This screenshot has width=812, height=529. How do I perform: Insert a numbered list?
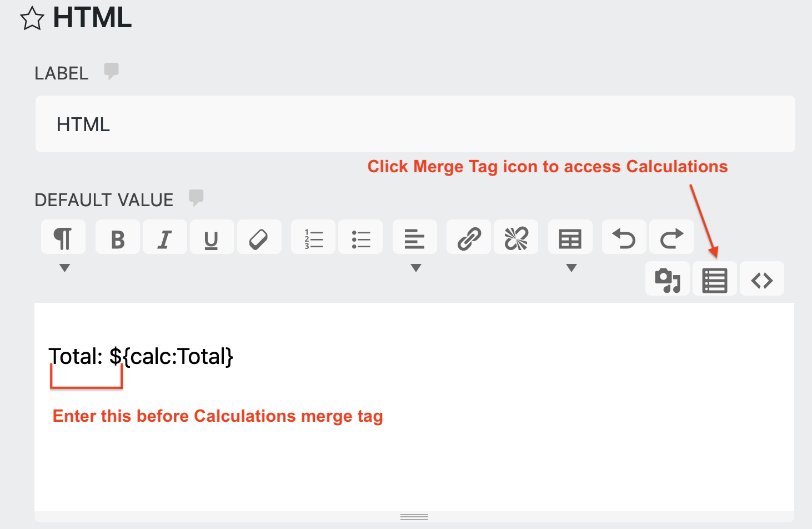tap(313, 237)
